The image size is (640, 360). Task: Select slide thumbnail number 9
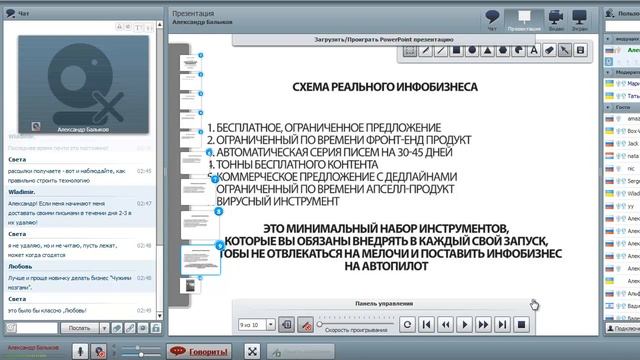[200, 260]
